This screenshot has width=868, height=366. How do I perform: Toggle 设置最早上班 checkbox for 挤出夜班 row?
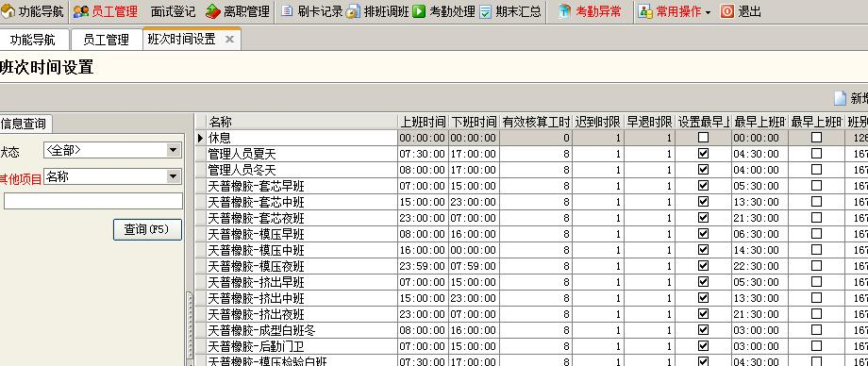pyautogui.click(x=703, y=314)
